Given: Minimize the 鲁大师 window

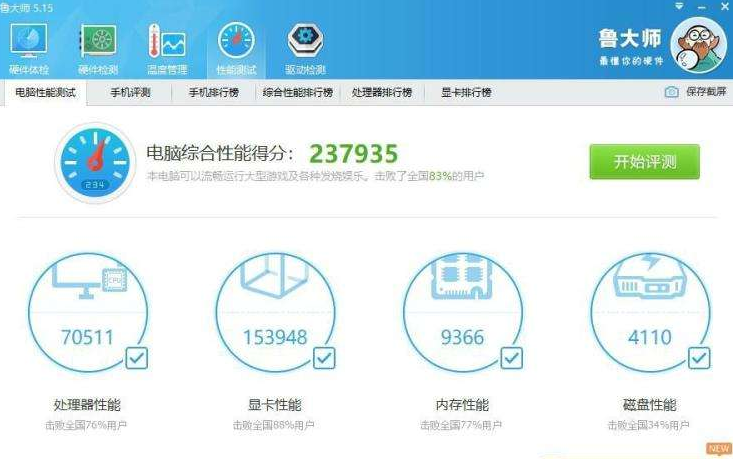Looking at the screenshot, I should coord(702,7).
